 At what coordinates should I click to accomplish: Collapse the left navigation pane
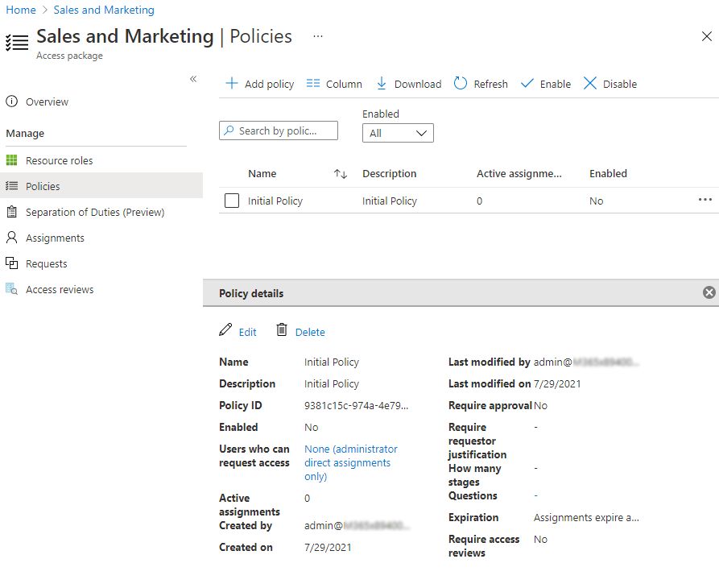click(x=193, y=79)
